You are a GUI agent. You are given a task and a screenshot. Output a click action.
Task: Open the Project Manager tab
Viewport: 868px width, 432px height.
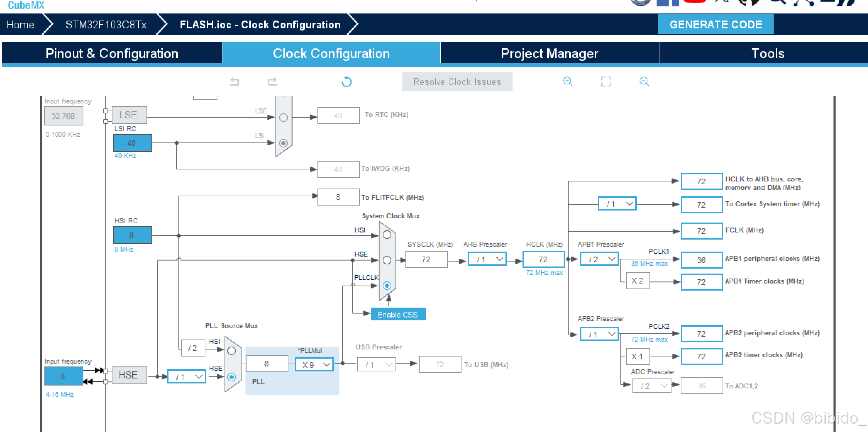pyautogui.click(x=549, y=53)
